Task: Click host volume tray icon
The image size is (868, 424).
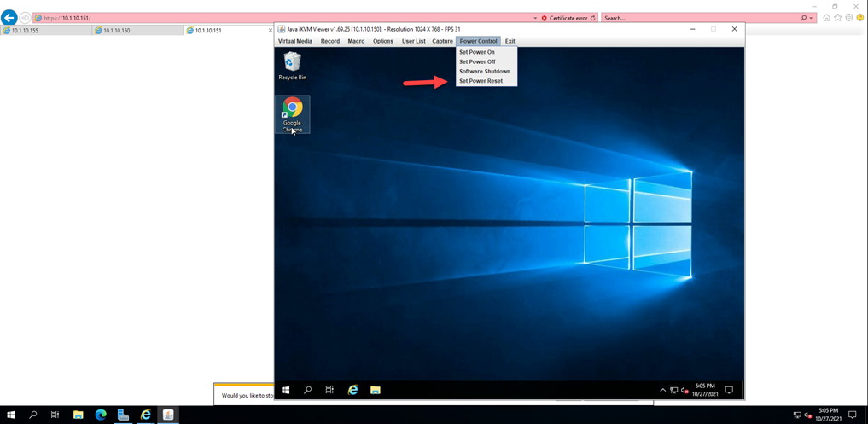Action: click(808, 414)
